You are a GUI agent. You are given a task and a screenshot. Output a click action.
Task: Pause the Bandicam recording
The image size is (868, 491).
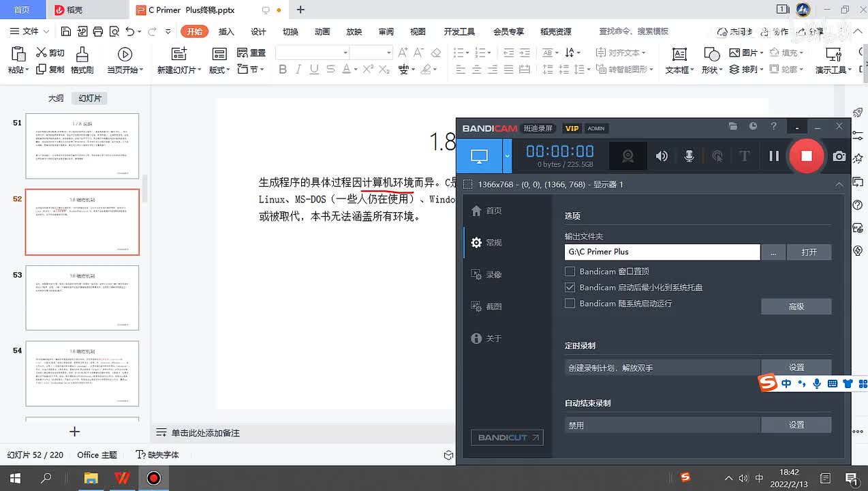773,156
